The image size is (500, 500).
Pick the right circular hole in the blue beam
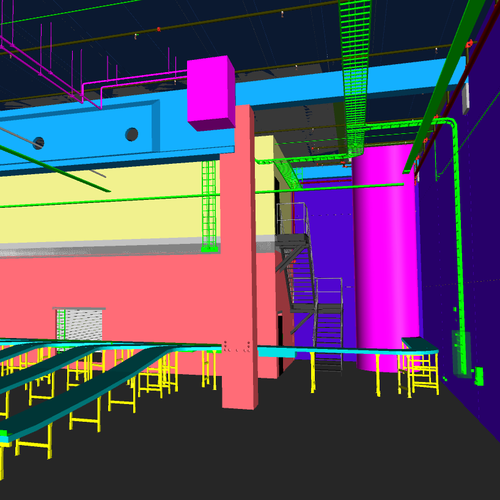132,134
